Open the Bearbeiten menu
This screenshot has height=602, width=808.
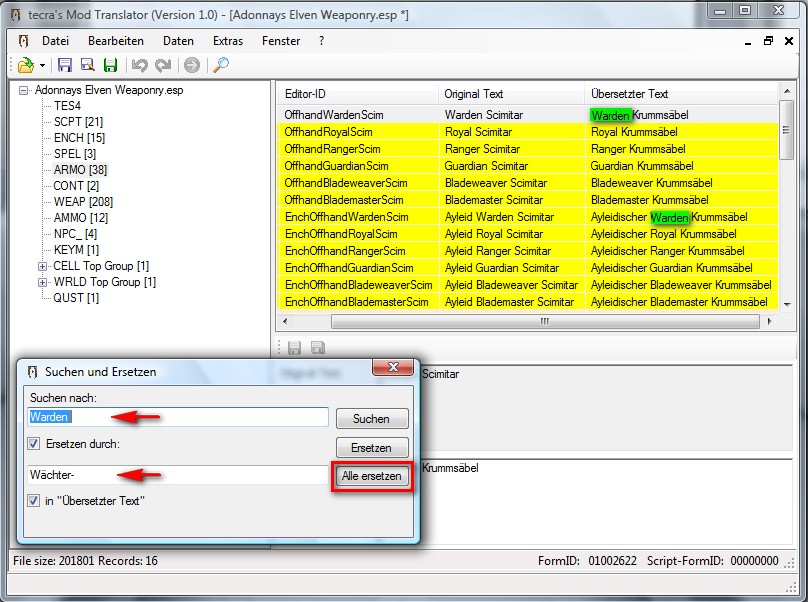point(116,41)
